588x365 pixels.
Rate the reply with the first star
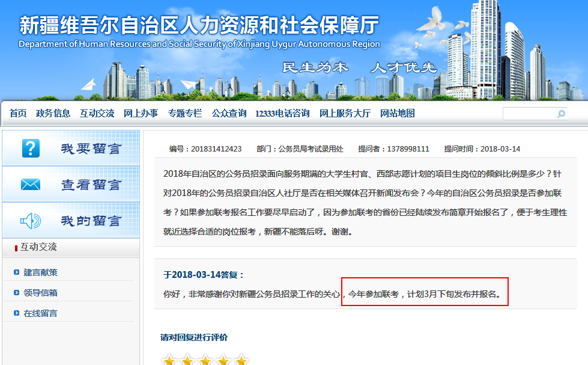point(169,360)
